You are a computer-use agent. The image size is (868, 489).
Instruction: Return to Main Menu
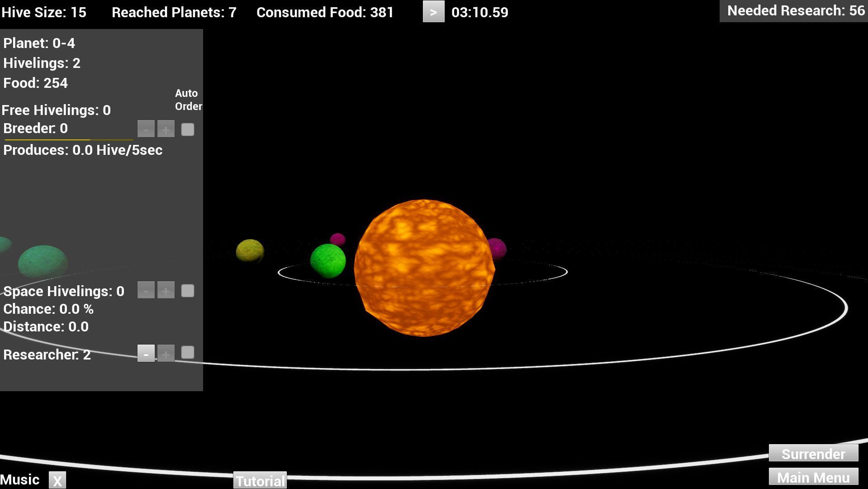click(813, 477)
